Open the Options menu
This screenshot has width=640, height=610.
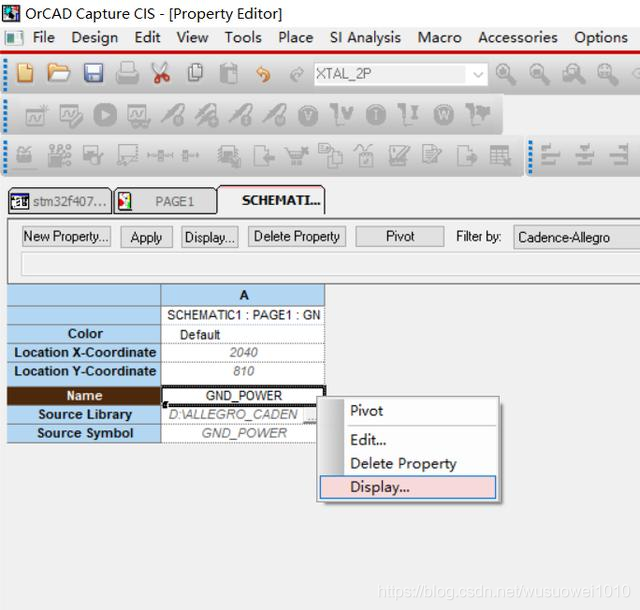(x=601, y=38)
